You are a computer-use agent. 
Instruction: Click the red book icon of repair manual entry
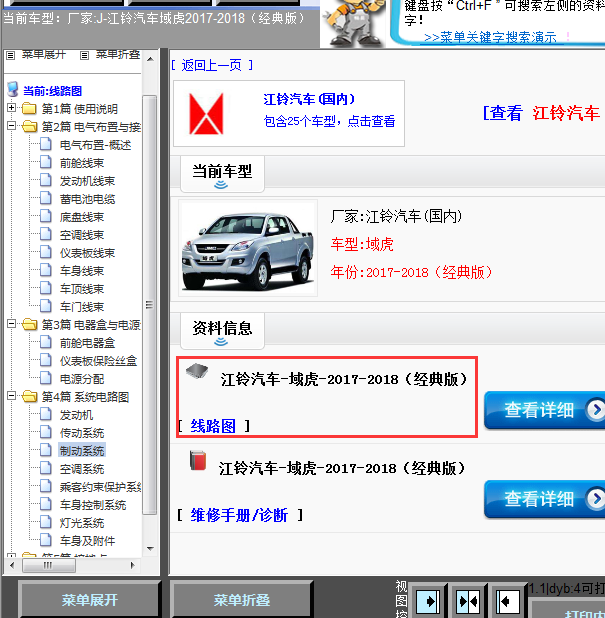198,460
